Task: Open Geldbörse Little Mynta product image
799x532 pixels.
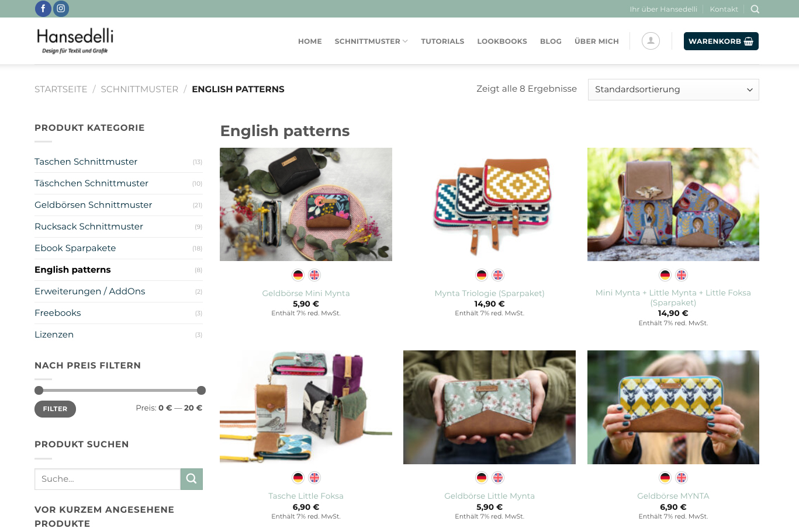Action: pos(490,407)
